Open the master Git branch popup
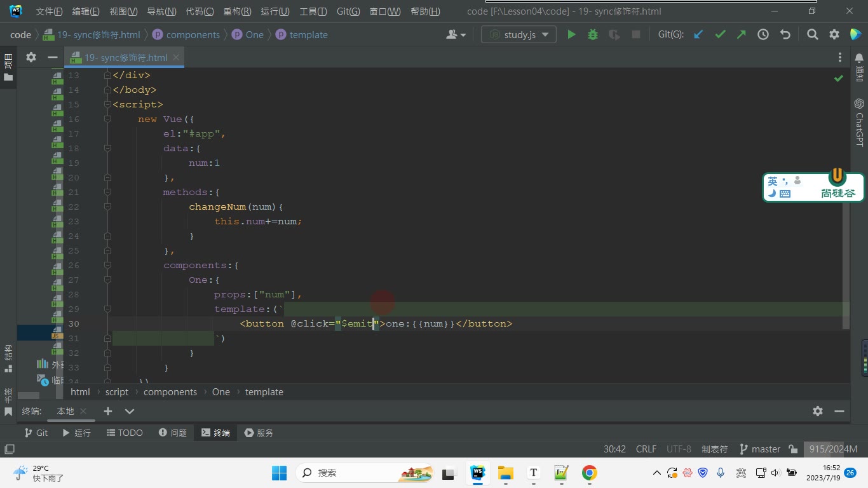 pyautogui.click(x=760, y=449)
